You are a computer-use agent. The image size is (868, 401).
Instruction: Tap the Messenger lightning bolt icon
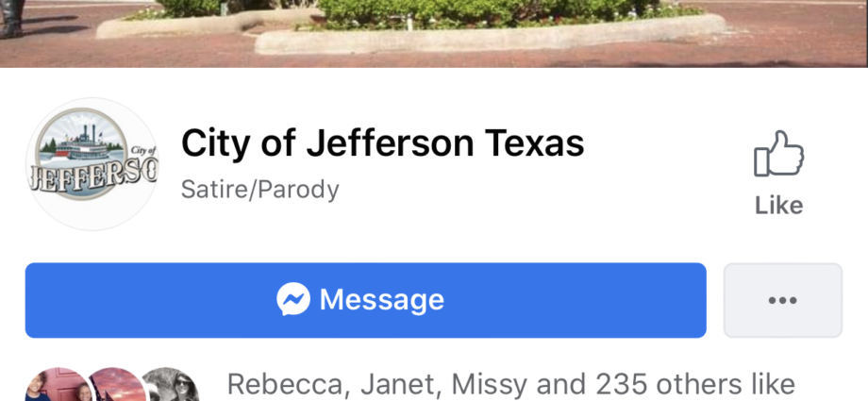[x=293, y=300]
